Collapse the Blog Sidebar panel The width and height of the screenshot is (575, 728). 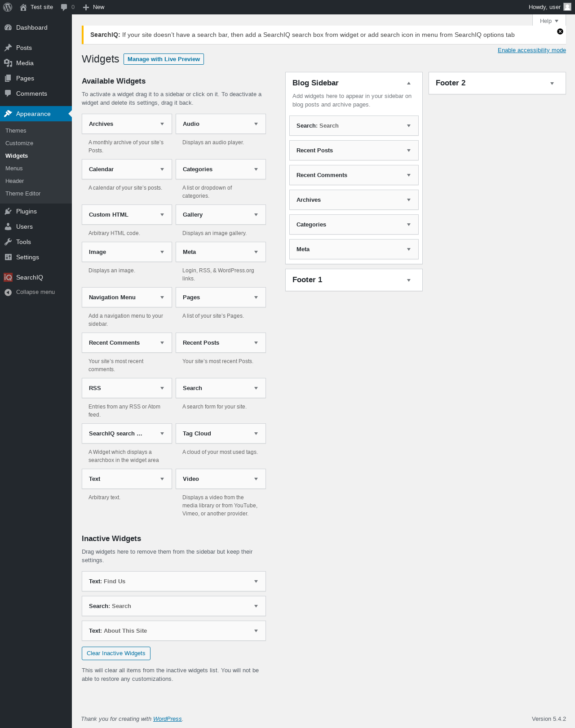pyautogui.click(x=409, y=83)
